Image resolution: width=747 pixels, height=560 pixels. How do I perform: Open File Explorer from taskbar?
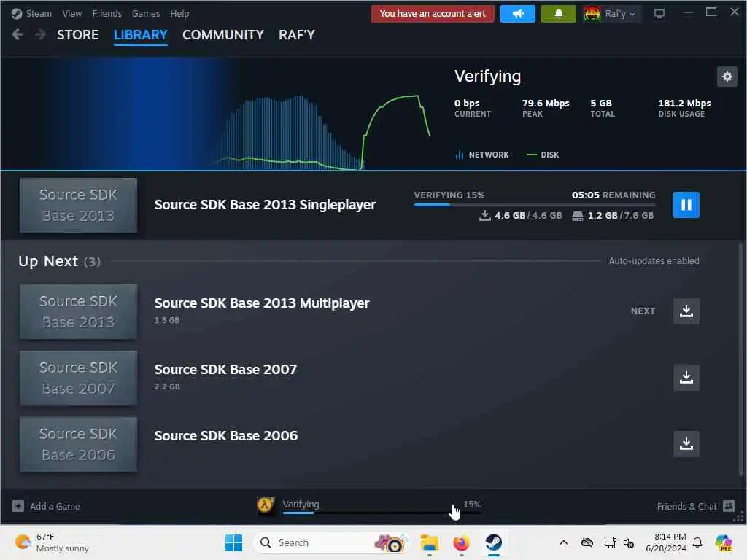[x=429, y=542]
